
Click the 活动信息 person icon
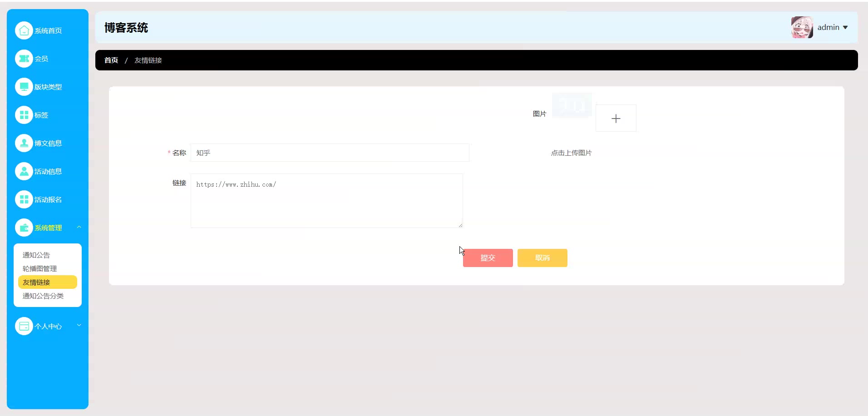coord(24,171)
